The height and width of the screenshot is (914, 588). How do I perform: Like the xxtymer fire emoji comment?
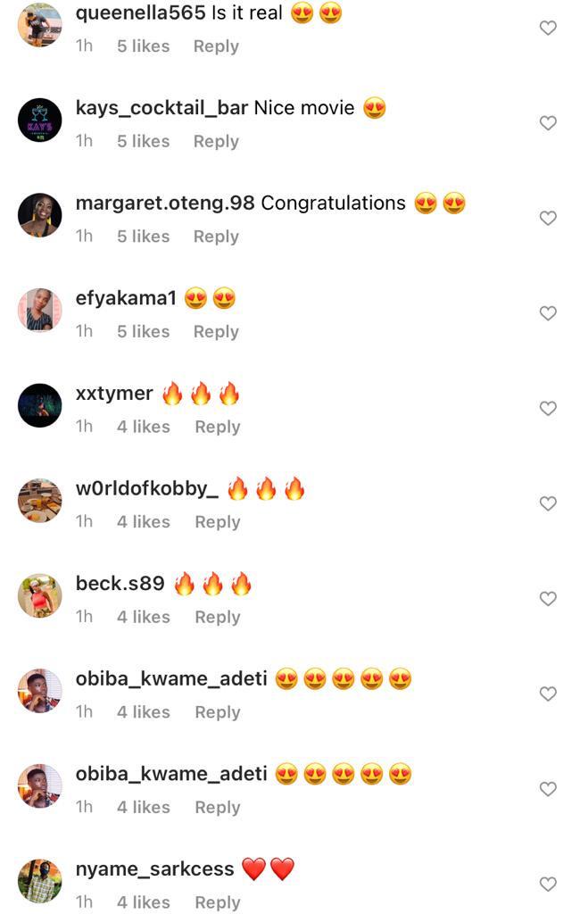[548, 408]
